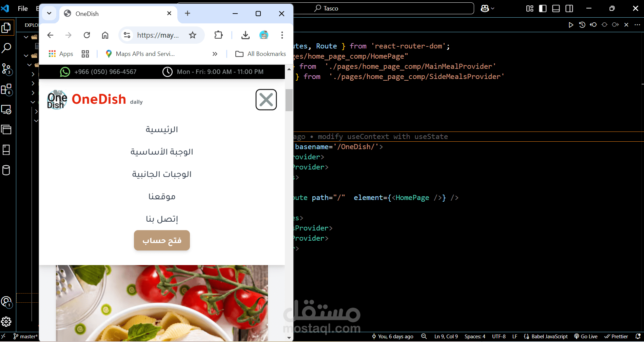644x342 pixels.
Task: Click the WhatsApp icon next to phone number
Action: (x=65, y=72)
